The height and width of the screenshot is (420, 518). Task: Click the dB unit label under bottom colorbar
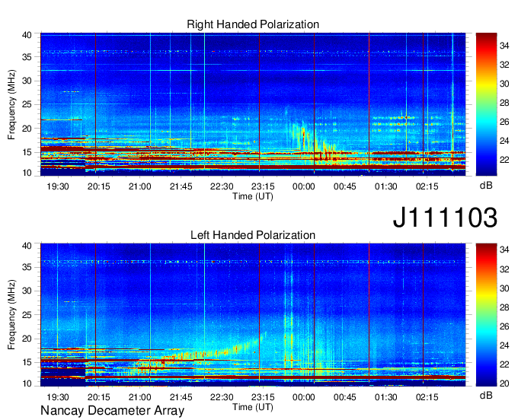tap(486, 395)
